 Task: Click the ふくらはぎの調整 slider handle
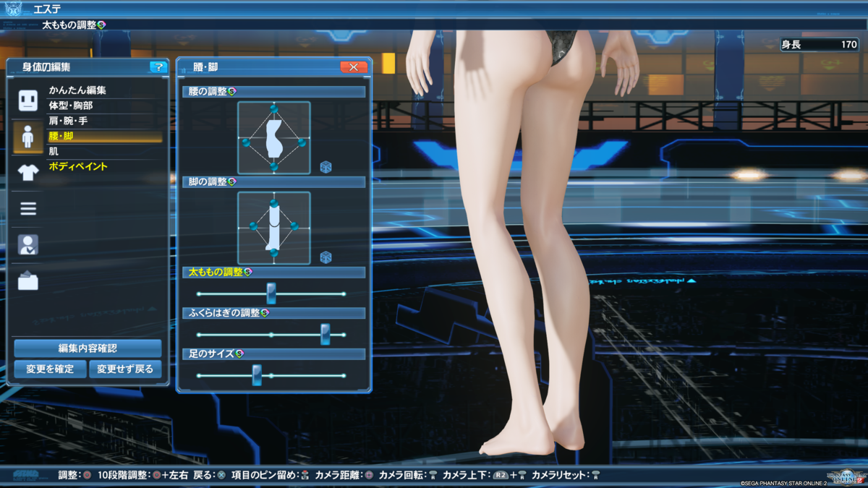pos(325,334)
